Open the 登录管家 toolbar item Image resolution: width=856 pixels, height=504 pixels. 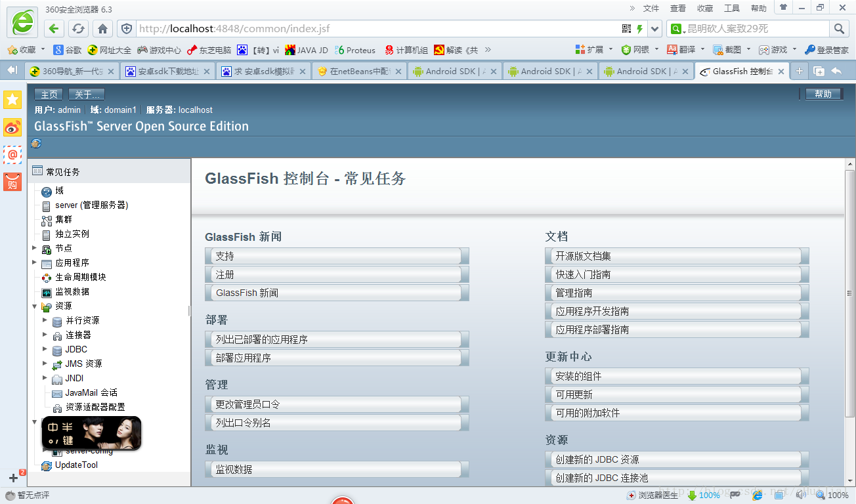827,50
